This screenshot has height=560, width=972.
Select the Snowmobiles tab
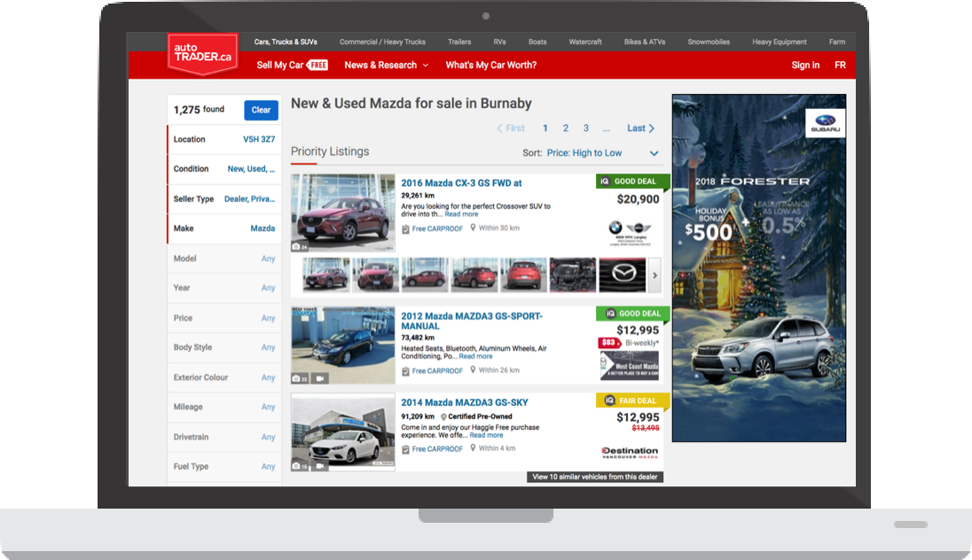pyautogui.click(x=709, y=43)
